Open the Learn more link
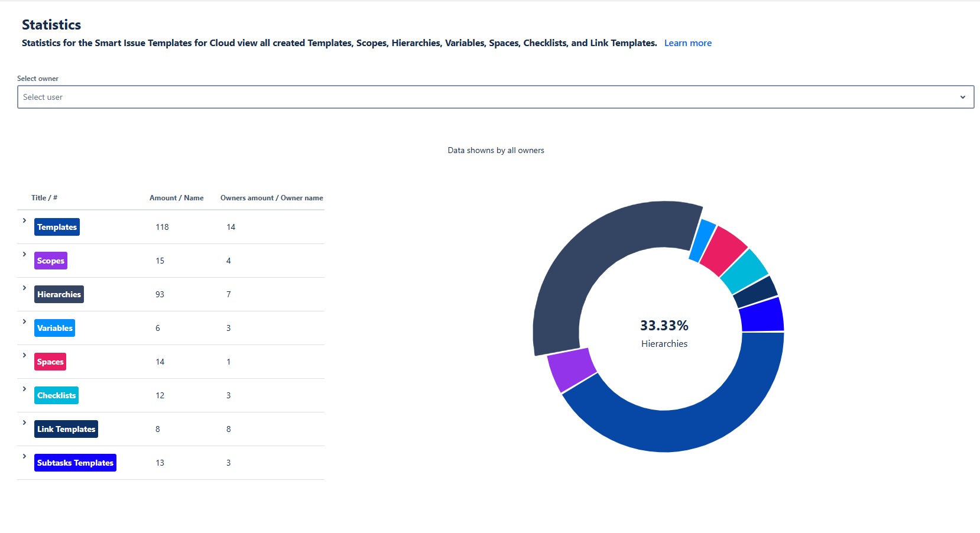 coord(687,43)
